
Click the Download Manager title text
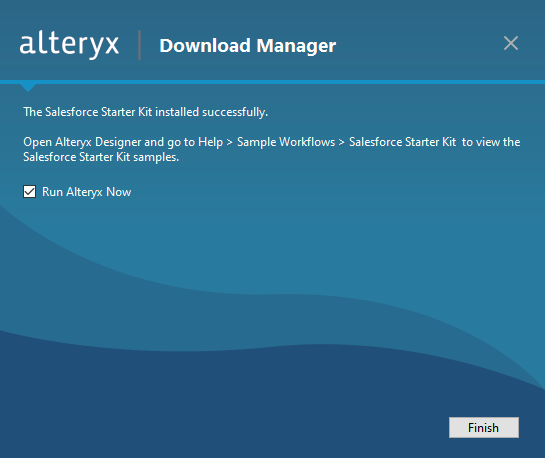pos(247,46)
